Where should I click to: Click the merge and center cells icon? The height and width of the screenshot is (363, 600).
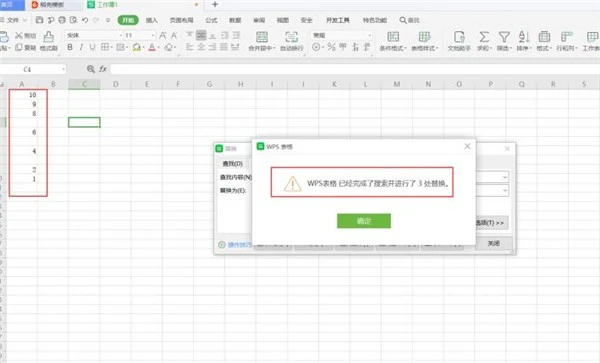point(262,37)
